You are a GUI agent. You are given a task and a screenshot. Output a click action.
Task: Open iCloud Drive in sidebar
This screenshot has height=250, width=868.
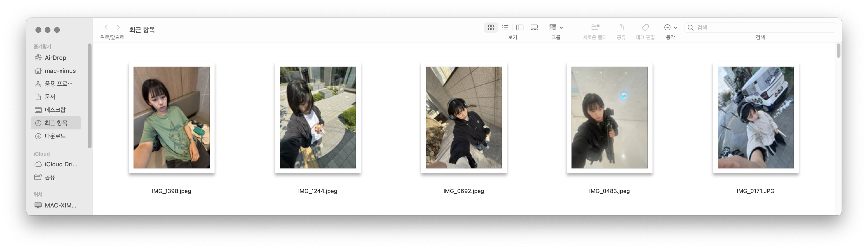(61, 164)
